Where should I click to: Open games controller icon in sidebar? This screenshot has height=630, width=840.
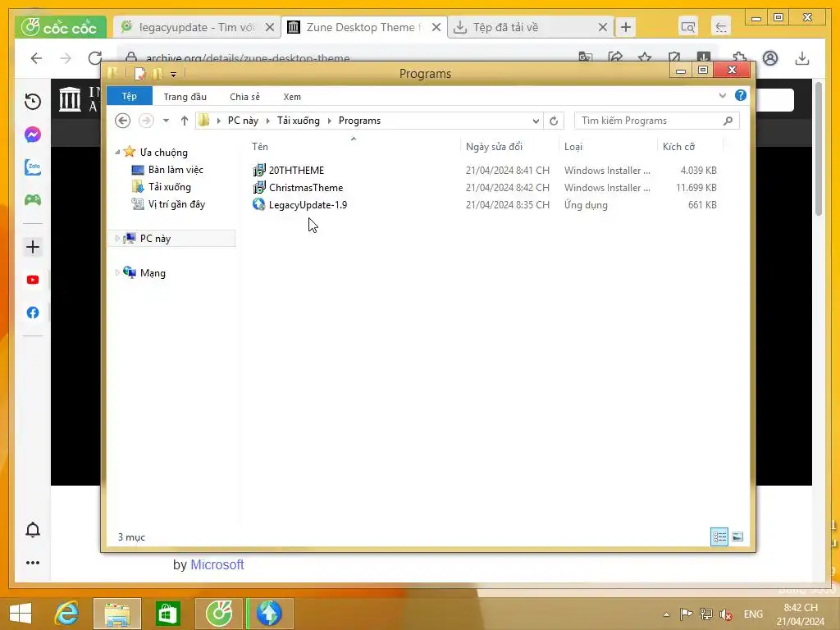[33, 200]
